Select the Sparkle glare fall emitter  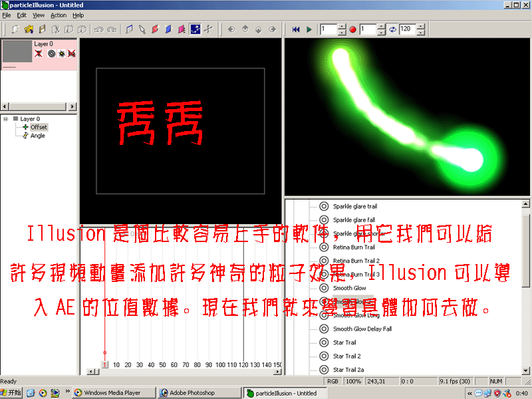(x=354, y=220)
